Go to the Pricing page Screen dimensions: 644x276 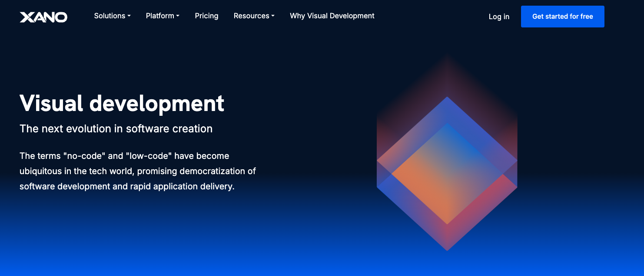206,16
